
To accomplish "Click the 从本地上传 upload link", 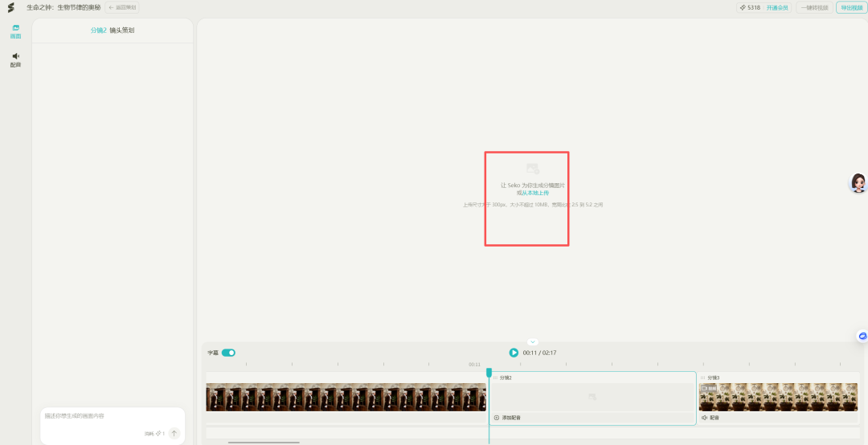I will (x=535, y=193).
